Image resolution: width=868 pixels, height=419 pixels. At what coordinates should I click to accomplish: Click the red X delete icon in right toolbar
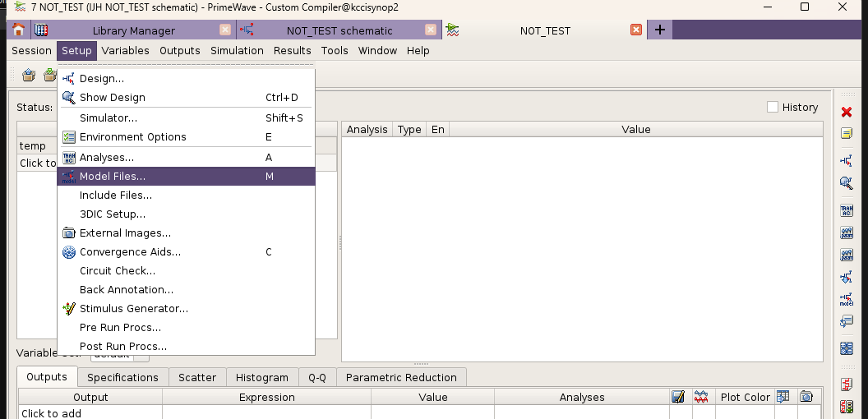click(847, 113)
